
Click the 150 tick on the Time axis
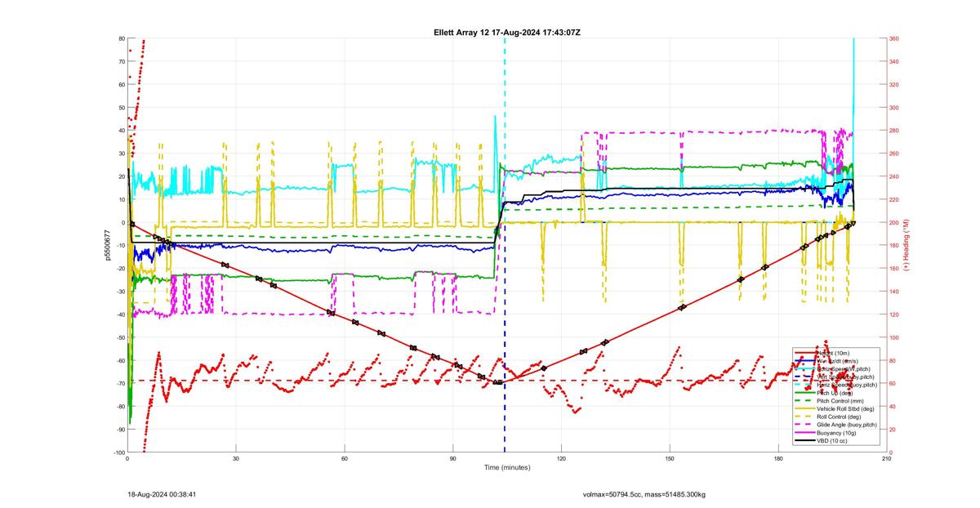(670, 459)
